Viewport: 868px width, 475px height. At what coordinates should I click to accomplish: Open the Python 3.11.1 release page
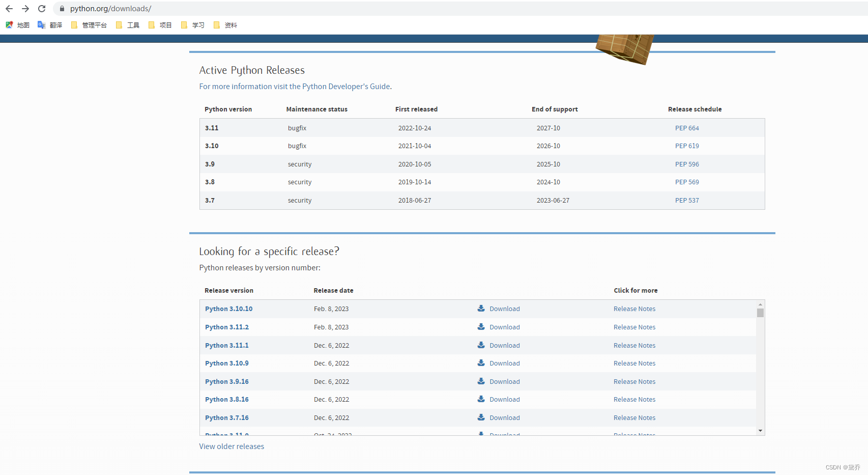[227, 346]
